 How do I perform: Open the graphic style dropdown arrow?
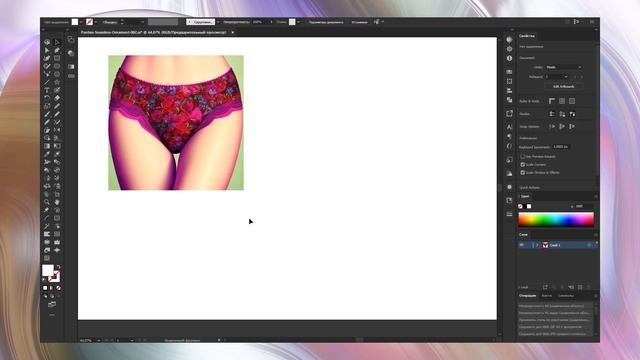click(298, 22)
